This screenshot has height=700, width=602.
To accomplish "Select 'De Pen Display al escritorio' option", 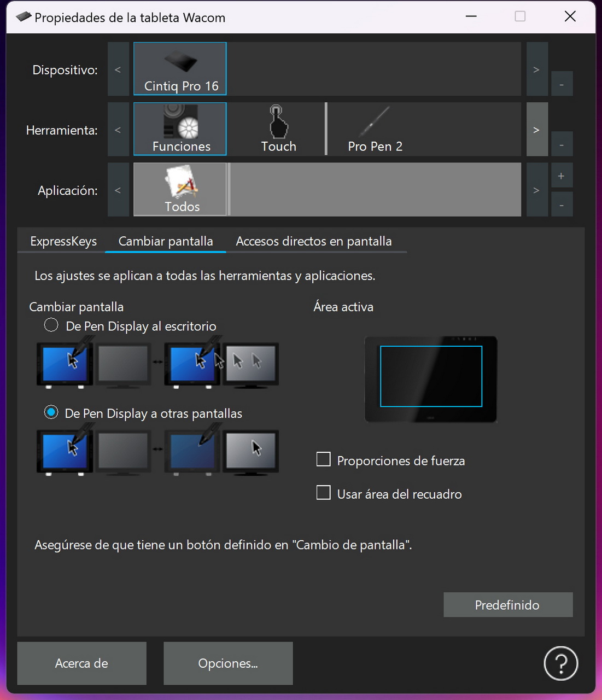I will point(51,325).
